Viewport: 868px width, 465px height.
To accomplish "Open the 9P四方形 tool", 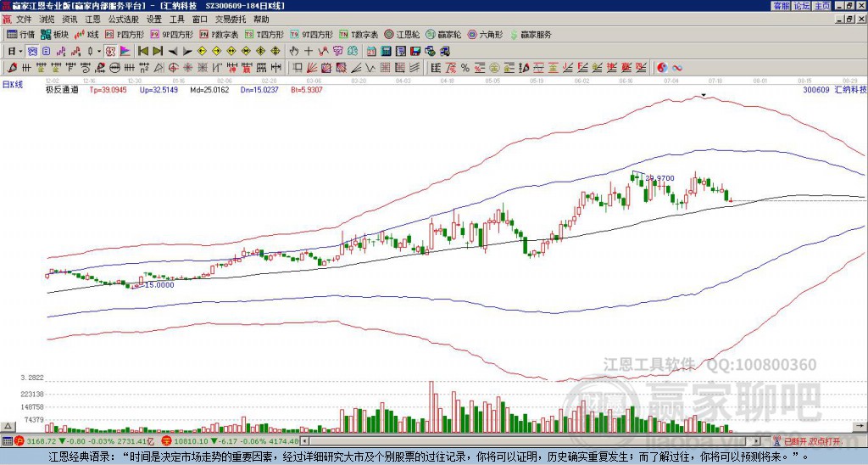I will [171, 34].
